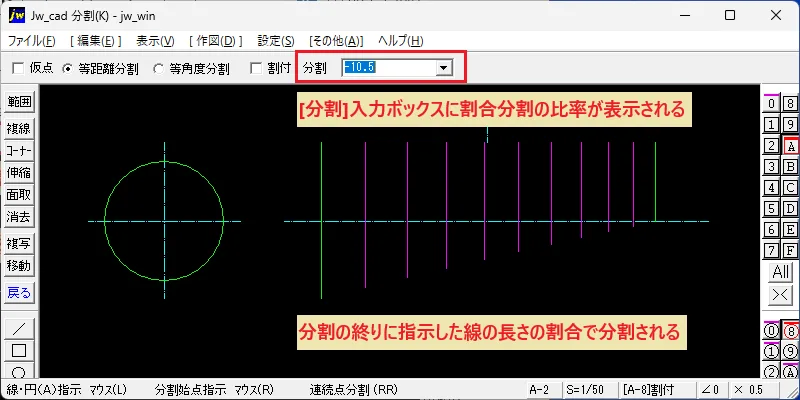Screen dimensions: 800x400
Task: Click the layer X toggle button
Action: point(781,295)
